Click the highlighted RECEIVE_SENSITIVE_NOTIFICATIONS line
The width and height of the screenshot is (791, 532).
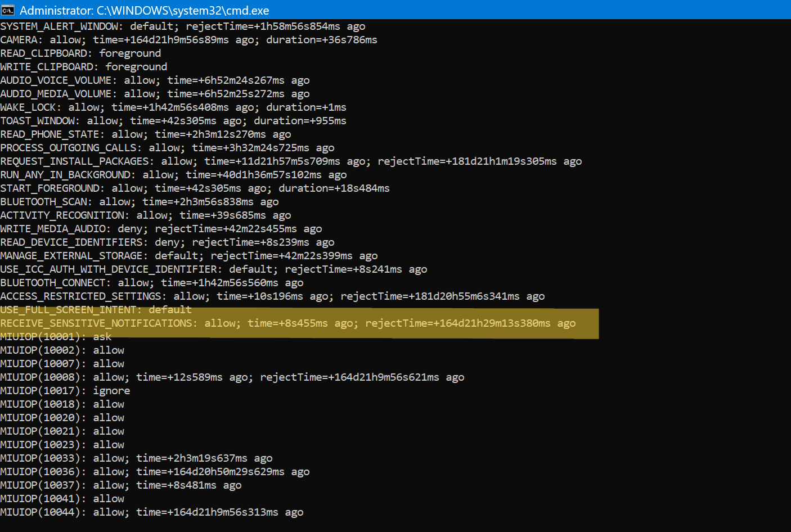pos(287,323)
